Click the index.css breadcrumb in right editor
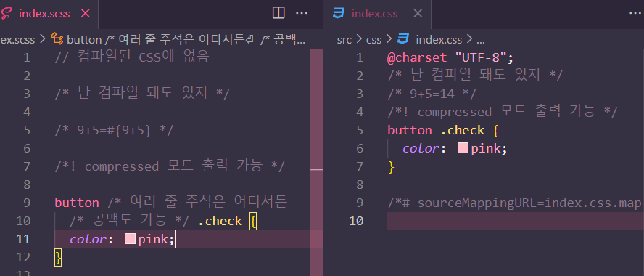The width and height of the screenshot is (644, 276). [x=439, y=40]
